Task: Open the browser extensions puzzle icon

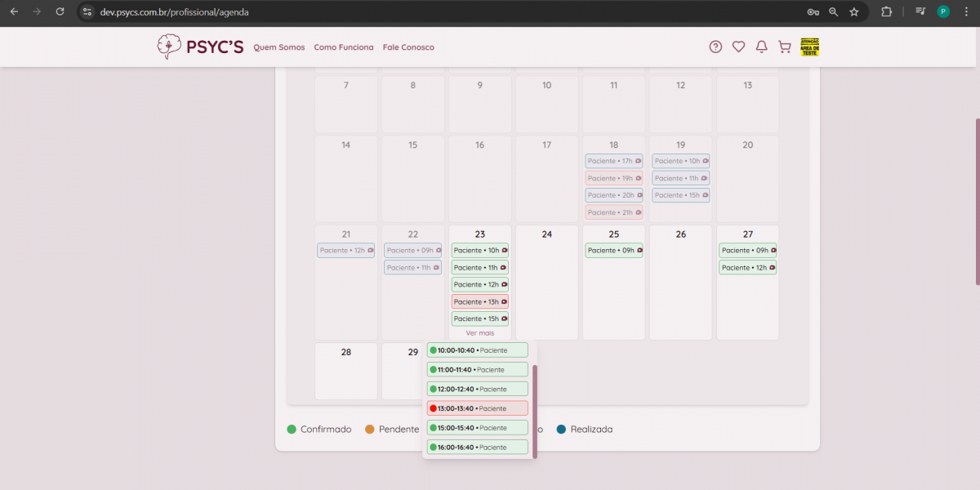Action: (x=886, y=12)
